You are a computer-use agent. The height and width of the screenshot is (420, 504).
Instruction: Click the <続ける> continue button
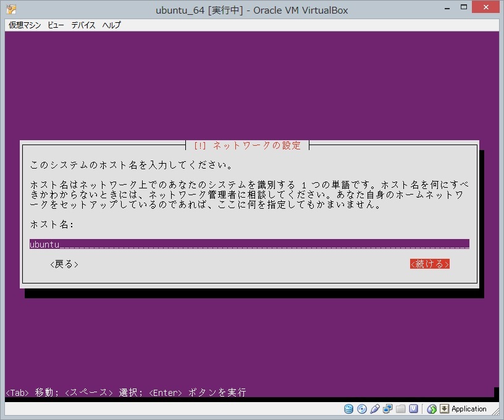point(430,264)
